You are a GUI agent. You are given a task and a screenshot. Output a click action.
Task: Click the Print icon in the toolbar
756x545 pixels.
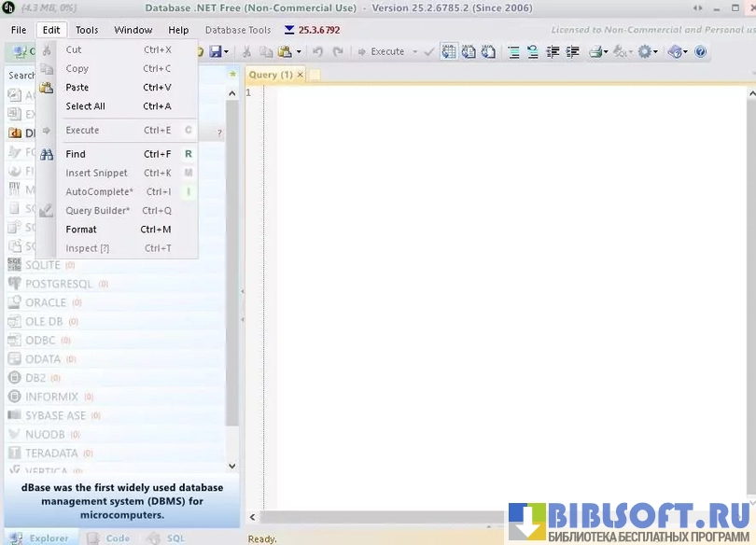pos(595,52)
